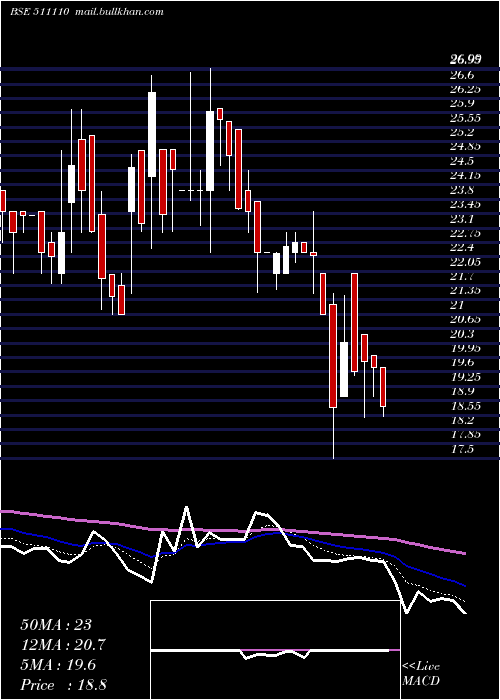
Task: Click the mail.bullkhan.com header text
Action: tap(118, 11)
